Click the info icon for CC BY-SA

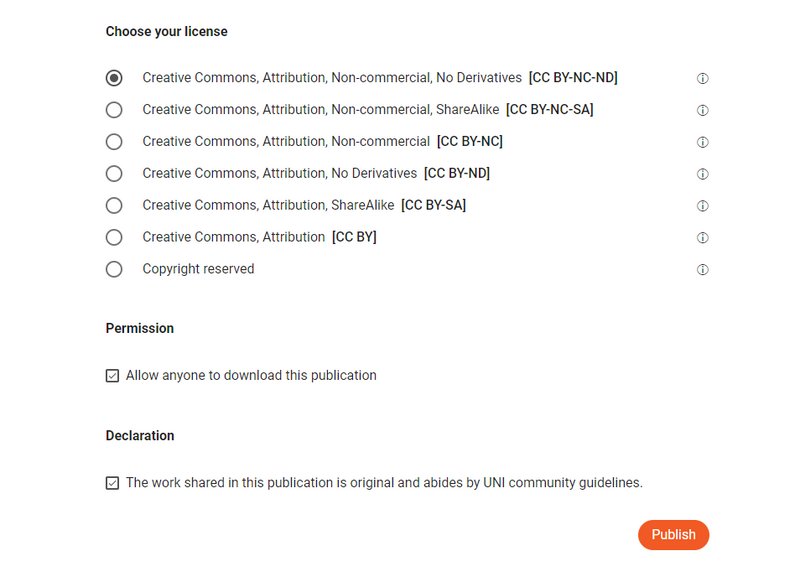[x=703, y=205]
